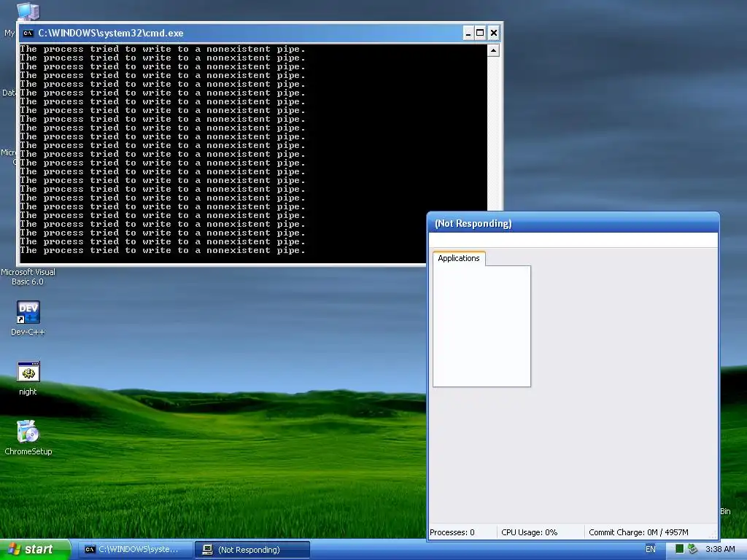The width and height of the screenshot is (747, 560).
Task: Open the Windows start menu
Action: (35, 550)
